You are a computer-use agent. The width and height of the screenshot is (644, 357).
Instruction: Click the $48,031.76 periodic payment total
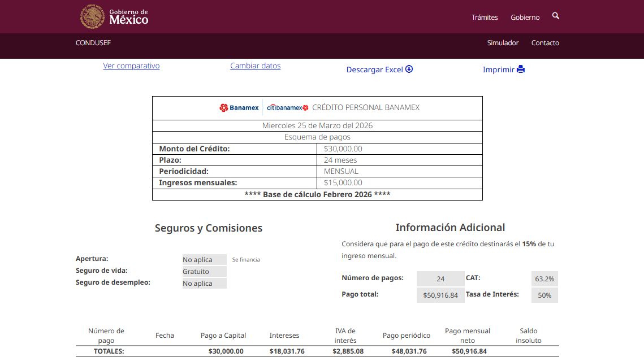pos(409,351)
